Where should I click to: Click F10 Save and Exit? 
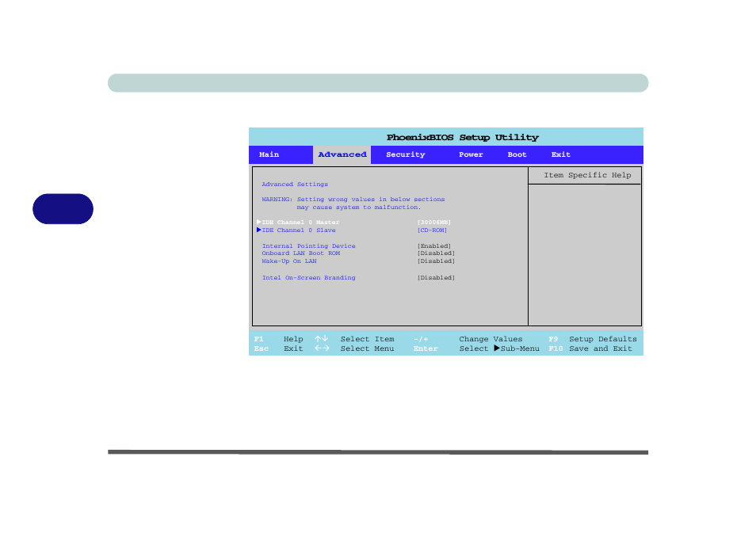coord(590,348)
